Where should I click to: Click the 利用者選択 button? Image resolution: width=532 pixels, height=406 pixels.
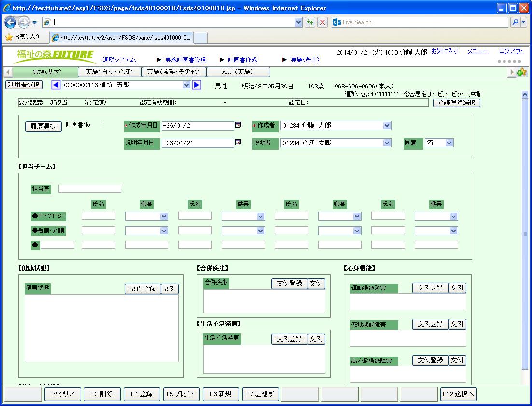[x=24, y=85]
